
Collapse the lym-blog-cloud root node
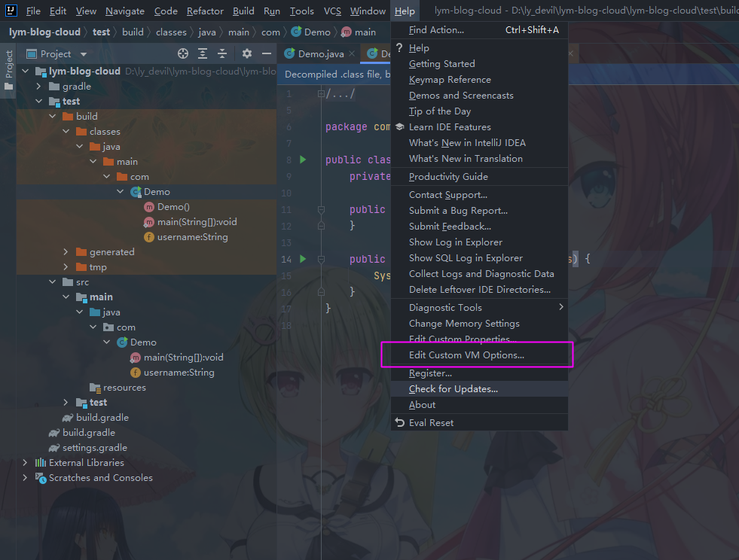25,71
